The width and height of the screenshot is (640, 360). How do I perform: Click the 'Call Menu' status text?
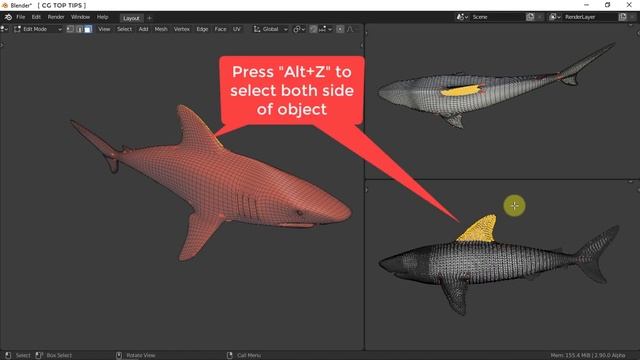[x=249, y=356]
